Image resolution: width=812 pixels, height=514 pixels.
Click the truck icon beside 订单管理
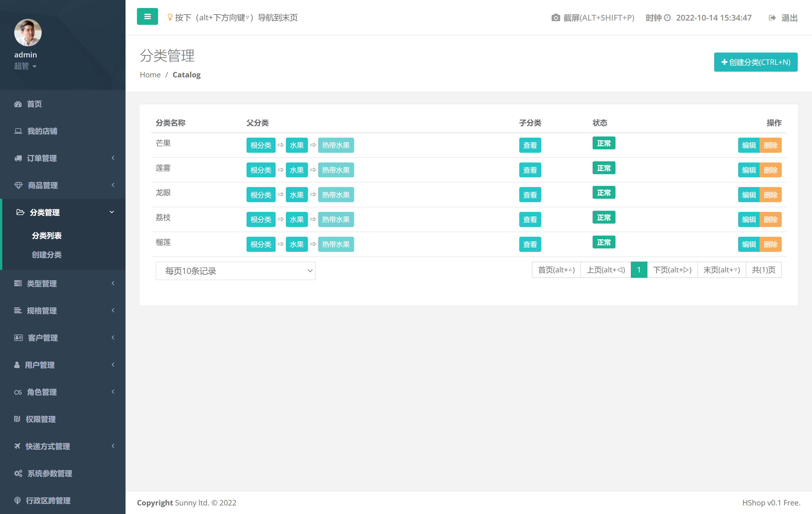tap(18, 158)
